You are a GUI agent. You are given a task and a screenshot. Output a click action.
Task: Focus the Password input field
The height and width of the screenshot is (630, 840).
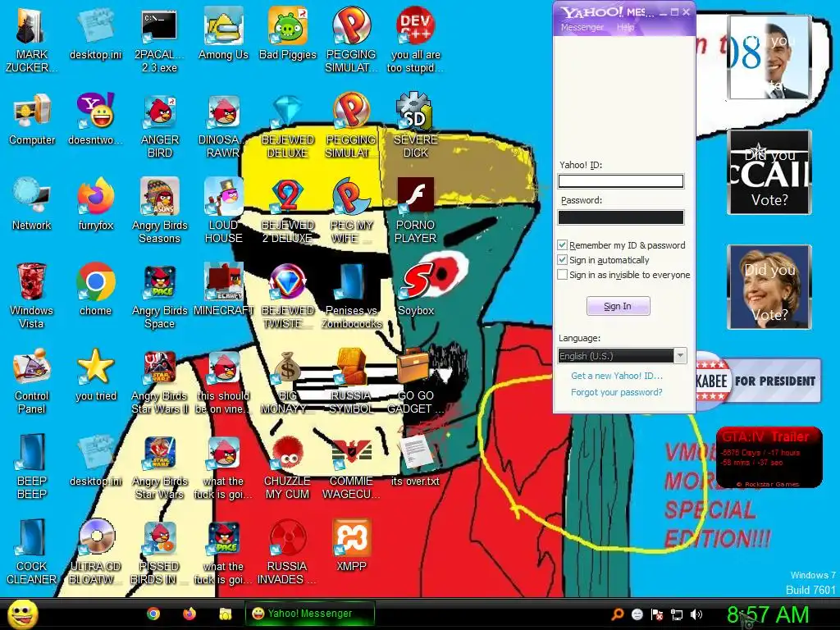(621, 217)
